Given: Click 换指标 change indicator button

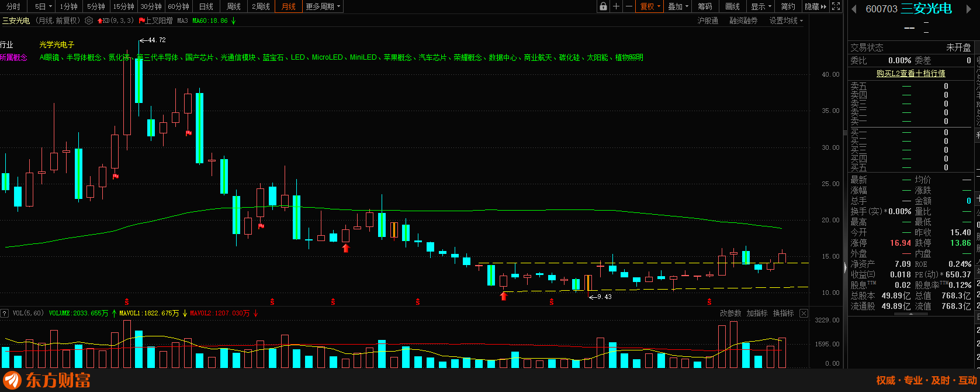Looking at the screenshot, I should pos(783,314).
